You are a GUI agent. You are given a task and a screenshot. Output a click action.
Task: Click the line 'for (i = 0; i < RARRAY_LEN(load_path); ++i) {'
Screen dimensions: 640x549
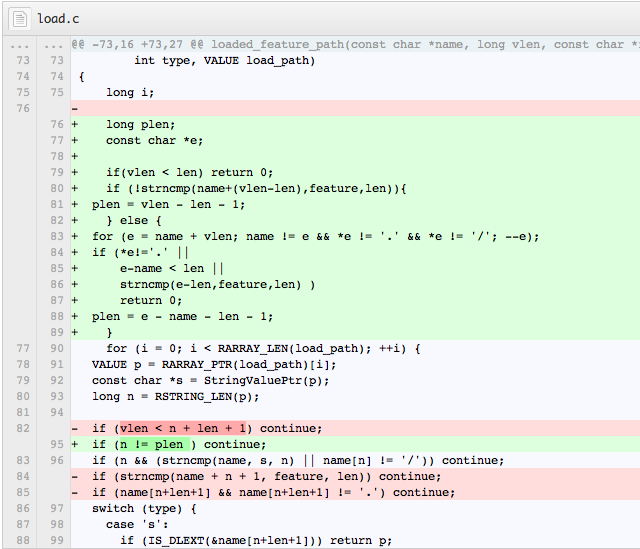click(263, 348)
